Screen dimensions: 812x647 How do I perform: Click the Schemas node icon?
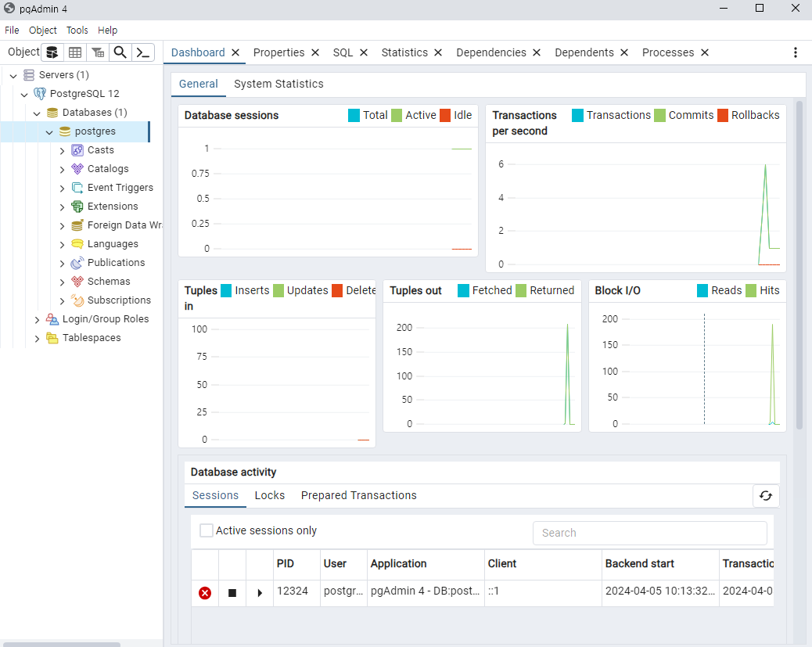point(77,282)
